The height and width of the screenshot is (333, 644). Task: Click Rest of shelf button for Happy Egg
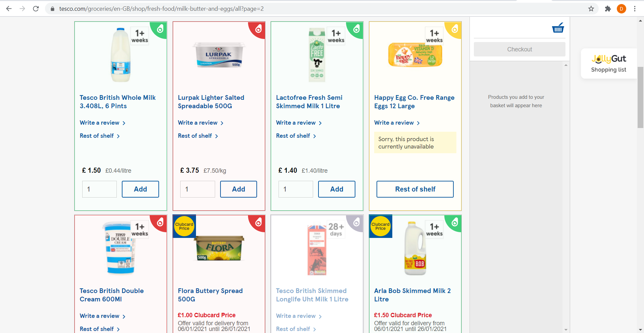pos(415,189)
